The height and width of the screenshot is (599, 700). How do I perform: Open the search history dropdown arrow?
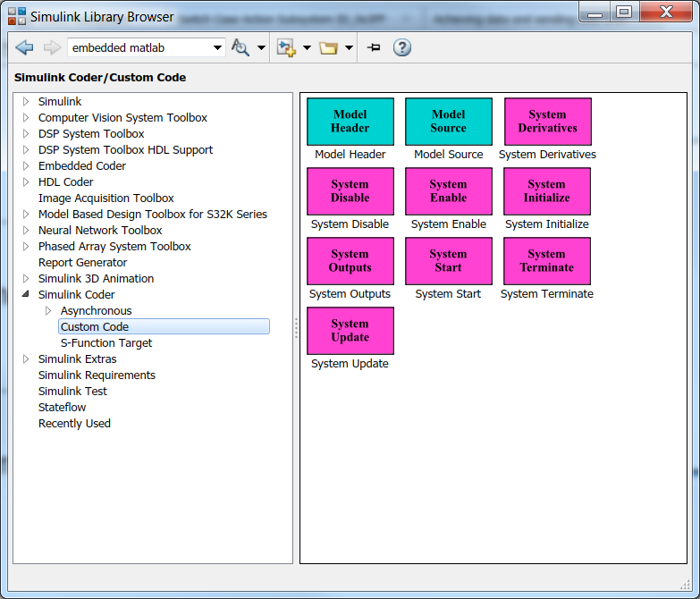tap(217, 47)
